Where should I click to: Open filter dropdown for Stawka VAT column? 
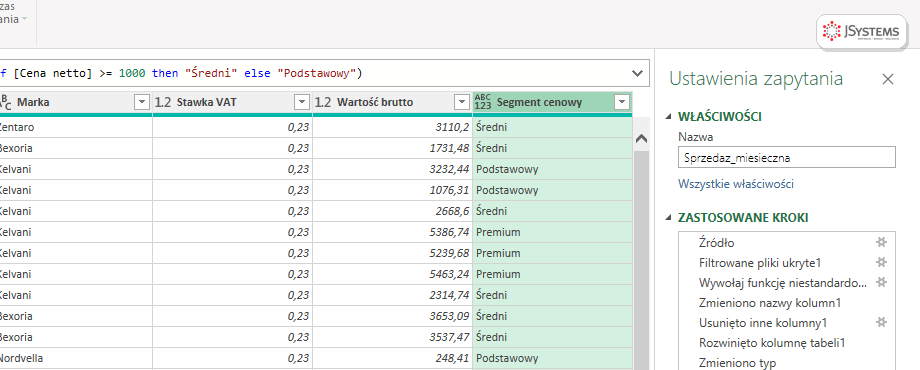click(302, 103)
